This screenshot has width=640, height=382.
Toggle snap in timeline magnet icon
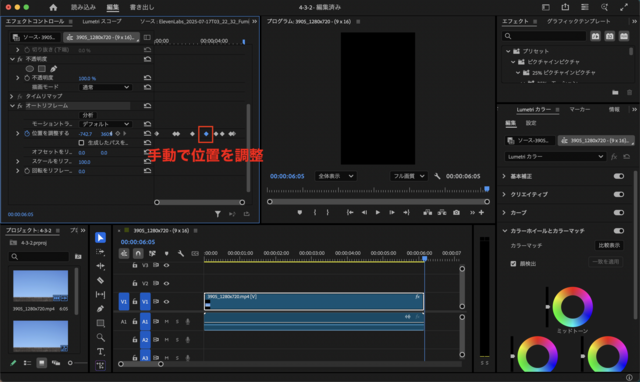tap(138, 253)
